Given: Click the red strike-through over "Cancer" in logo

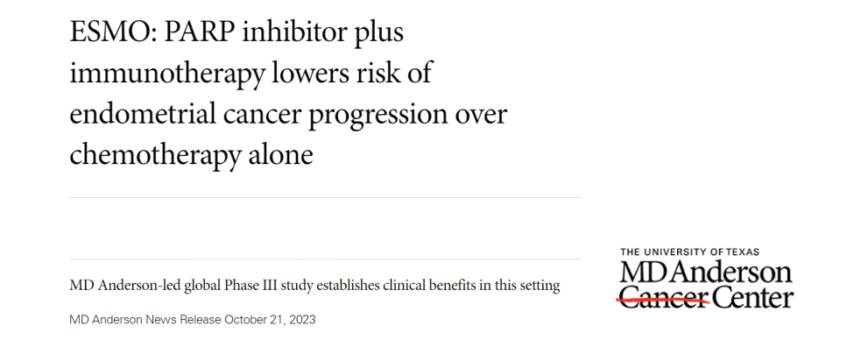Looking at the screenshot, I should point(663,301).
